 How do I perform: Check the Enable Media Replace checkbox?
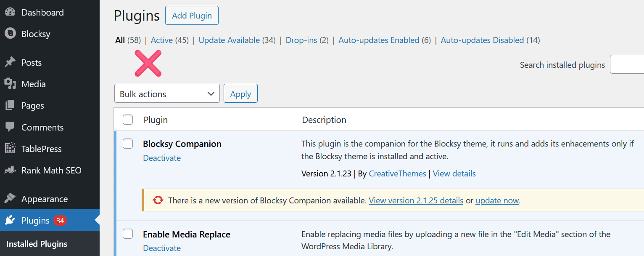(128, 234)
